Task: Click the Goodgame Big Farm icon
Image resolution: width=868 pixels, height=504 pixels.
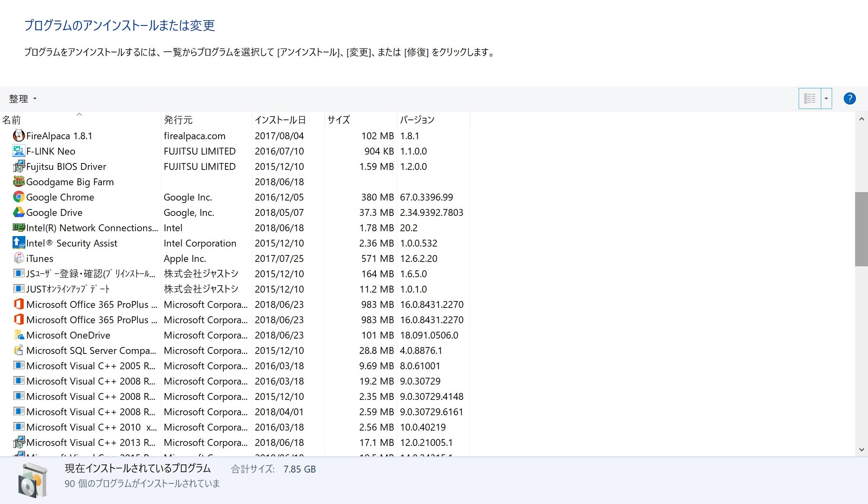Action: click(x=19, y=182)
